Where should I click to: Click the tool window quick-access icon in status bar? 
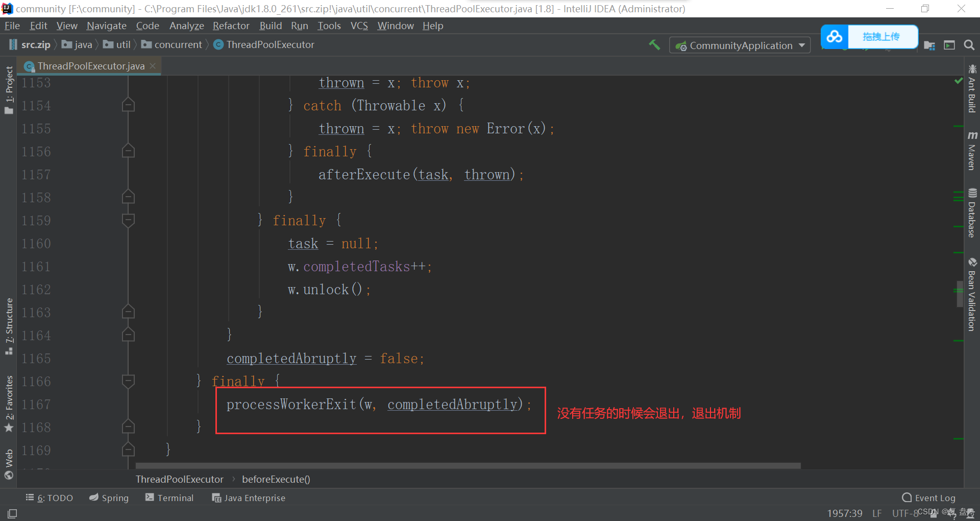pos(12,513)
